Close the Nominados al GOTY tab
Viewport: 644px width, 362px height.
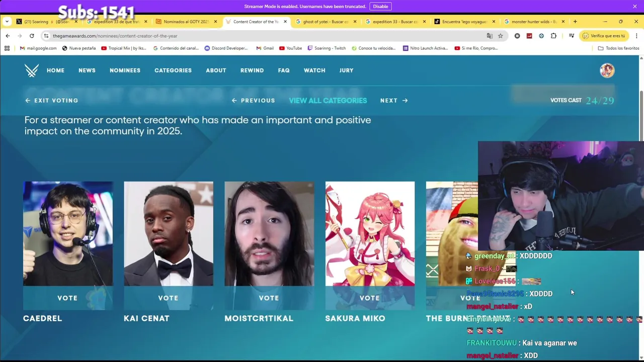click(x=215, y=22)
